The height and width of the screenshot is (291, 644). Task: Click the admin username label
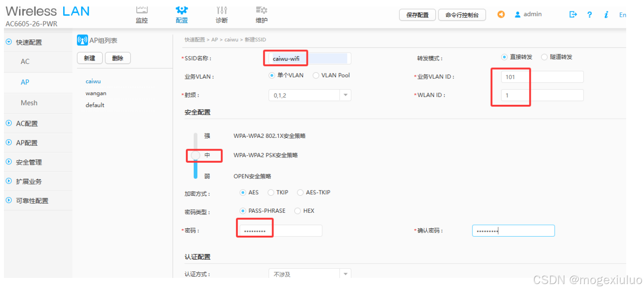[533, 14]
